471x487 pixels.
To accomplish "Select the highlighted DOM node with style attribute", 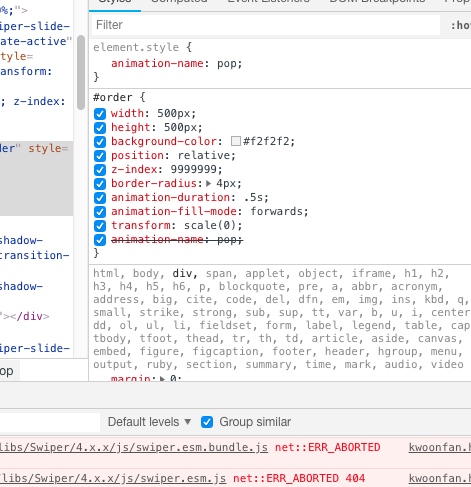I will click(x=36, y=178).
